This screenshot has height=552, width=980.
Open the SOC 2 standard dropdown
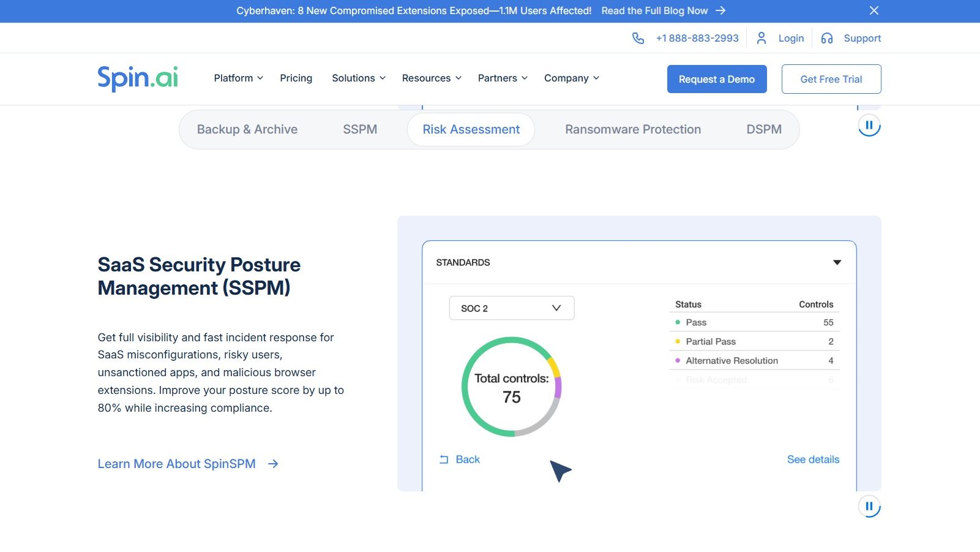pyautogui.click(x=511, y=308)
